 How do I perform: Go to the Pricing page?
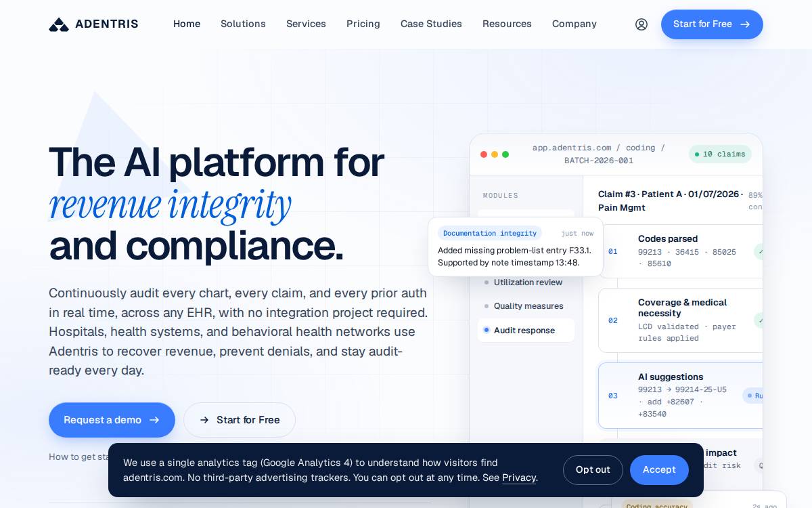tap(363, 24)
